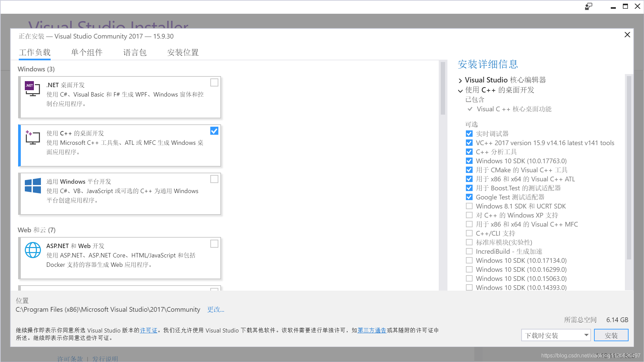Viewport: 644px width, 362px height.
Task: Uncheck Windows 10 SDK (10.0.17763.0)
Action: click(469, 161)
